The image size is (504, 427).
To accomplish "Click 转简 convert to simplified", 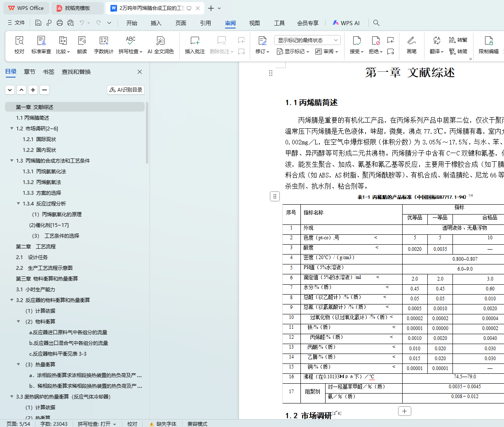I will 458,51.
